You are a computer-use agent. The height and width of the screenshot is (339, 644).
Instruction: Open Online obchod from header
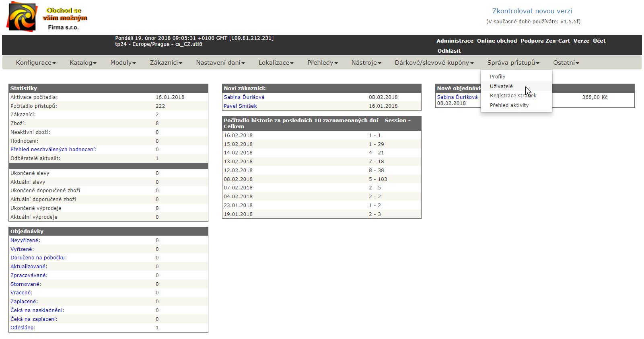[497, 41]
